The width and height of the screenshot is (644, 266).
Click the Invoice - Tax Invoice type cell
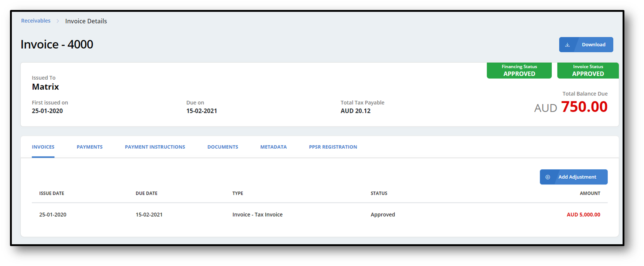pos(258,215)
